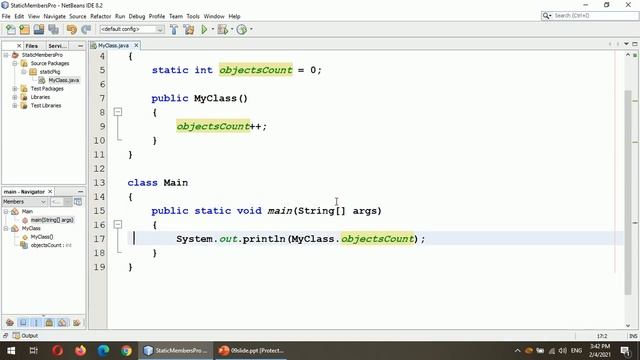Click the New File toolbar icon
Image resolution: width=640 pixels, height=360 pixels.
[x=11, y=29]
